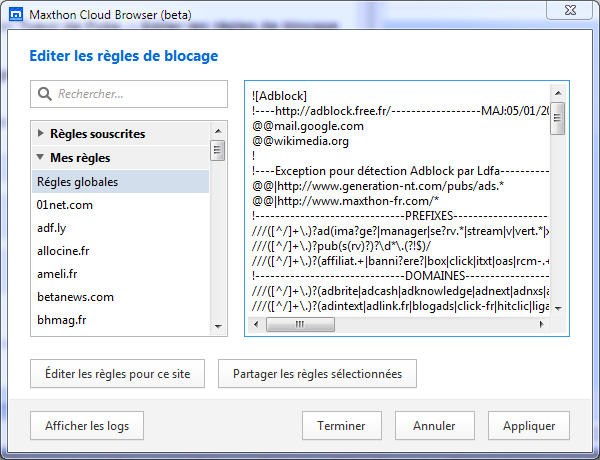Click the search magnifier icon
This screenshot has height=460, width=600.
(44, 94)
